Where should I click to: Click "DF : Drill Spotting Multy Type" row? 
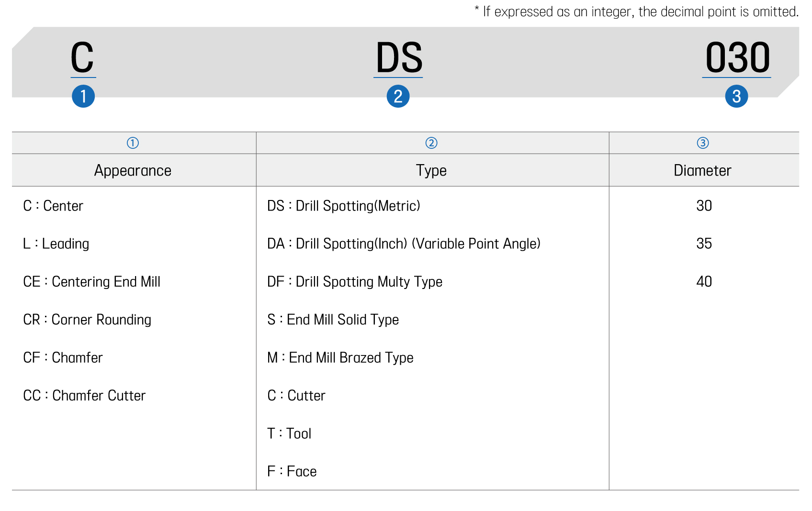tap(354, 282)
